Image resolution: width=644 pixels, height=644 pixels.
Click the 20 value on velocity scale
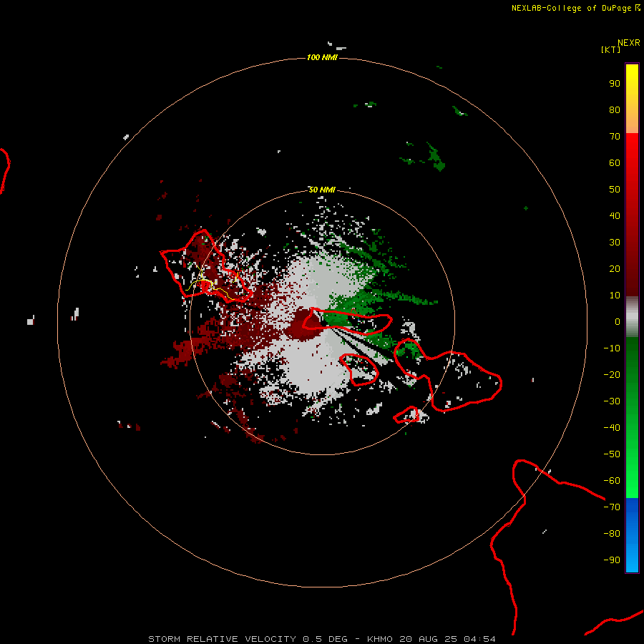pyautogui.click(x=615, y=268)
